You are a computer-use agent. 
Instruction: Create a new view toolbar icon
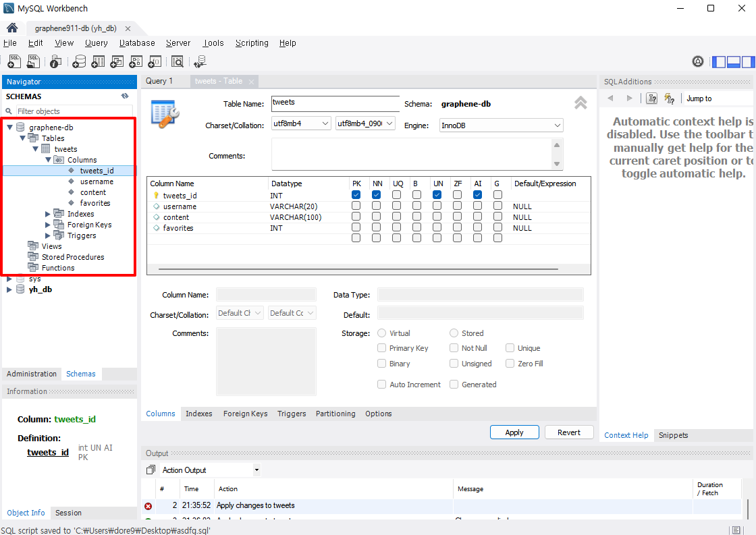(x=117, y=61)
